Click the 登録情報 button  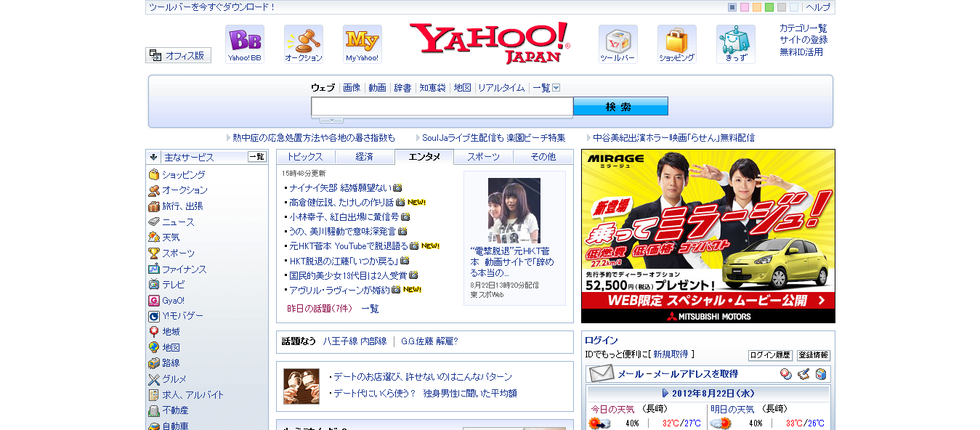pos(814,355)
